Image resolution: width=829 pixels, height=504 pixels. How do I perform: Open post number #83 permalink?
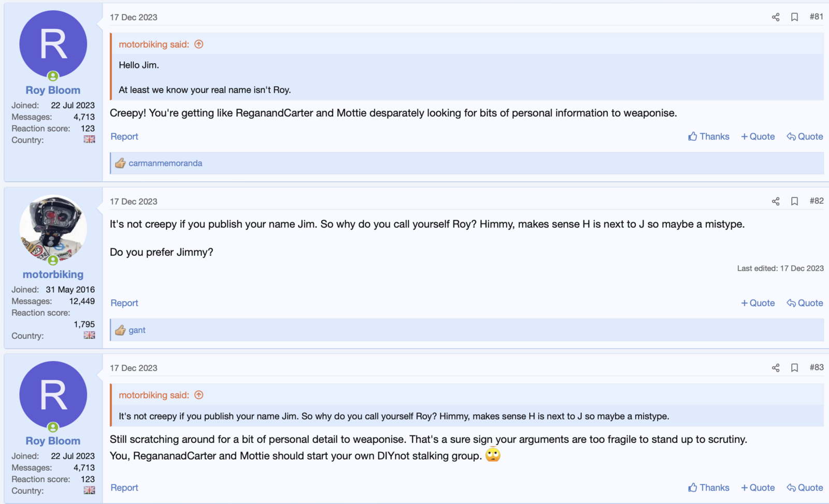[816, 368]
